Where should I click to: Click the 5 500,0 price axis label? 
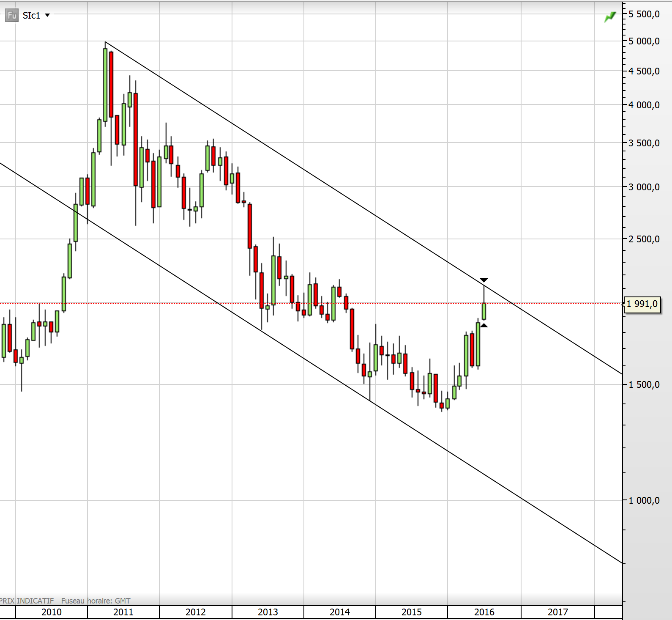(x=644, y=14)
